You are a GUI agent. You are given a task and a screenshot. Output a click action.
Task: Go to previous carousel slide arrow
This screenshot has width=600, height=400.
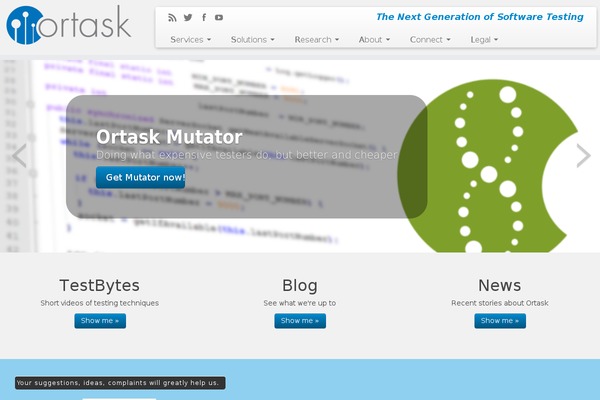coord(19,155)
